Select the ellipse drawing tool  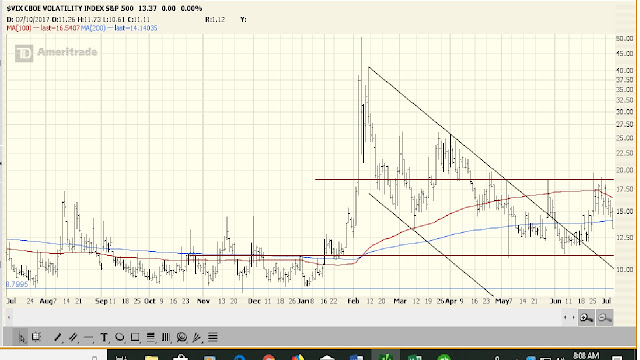click(120, 337)
